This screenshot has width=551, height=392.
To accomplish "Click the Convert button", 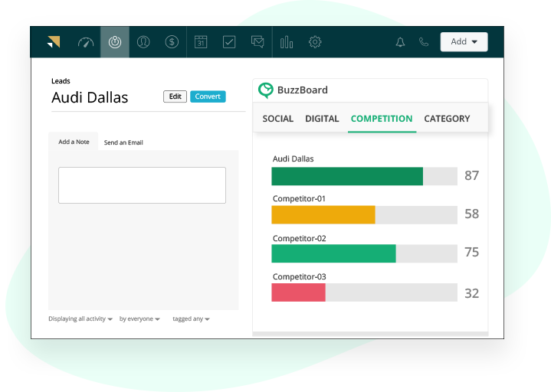I will coord(208,96).
